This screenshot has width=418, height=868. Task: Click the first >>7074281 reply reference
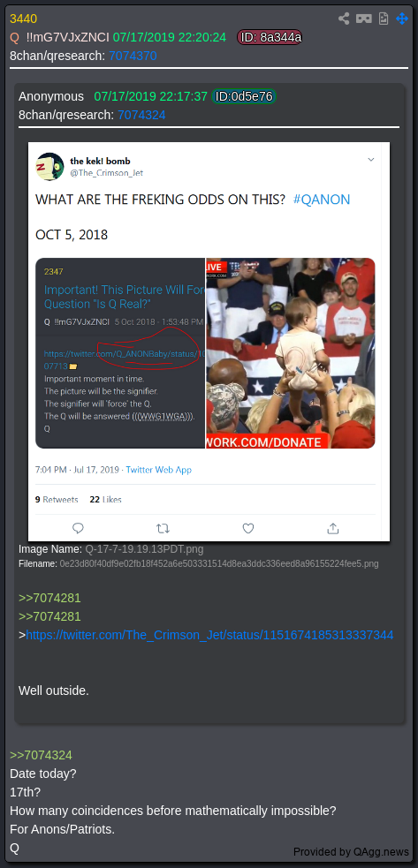point(49,598)
